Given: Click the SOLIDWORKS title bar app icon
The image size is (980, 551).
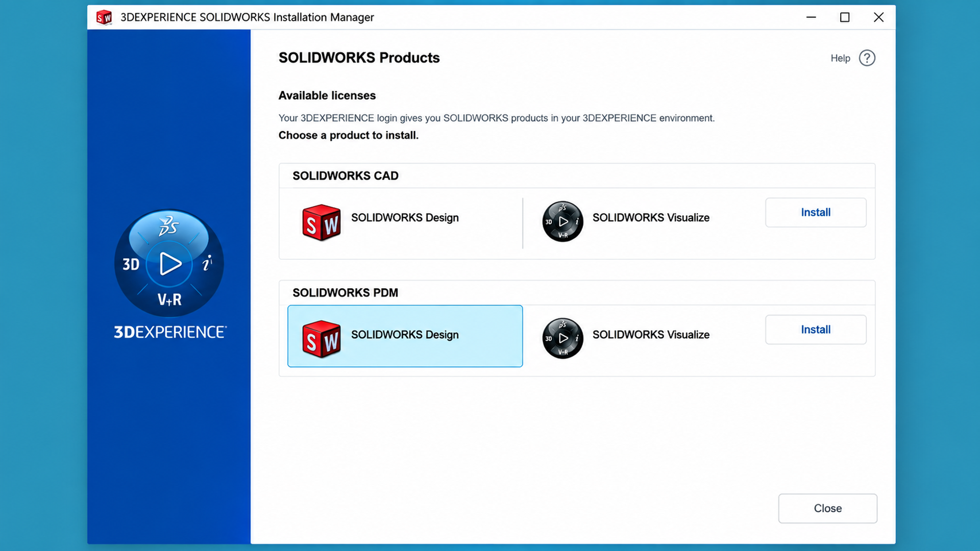Looking at the screenshot, I should (104, 17).
